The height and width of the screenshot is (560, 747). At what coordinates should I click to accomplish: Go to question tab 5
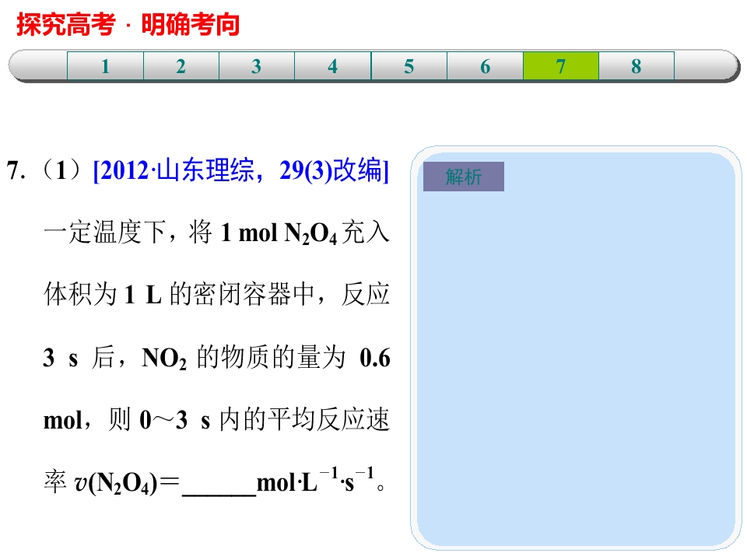[409, 65]
